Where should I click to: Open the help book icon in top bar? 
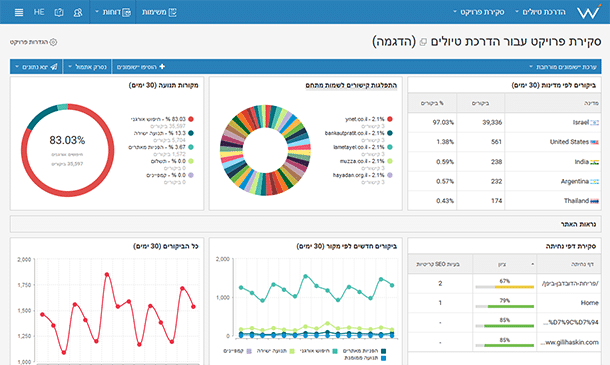(x=59, y=12)
